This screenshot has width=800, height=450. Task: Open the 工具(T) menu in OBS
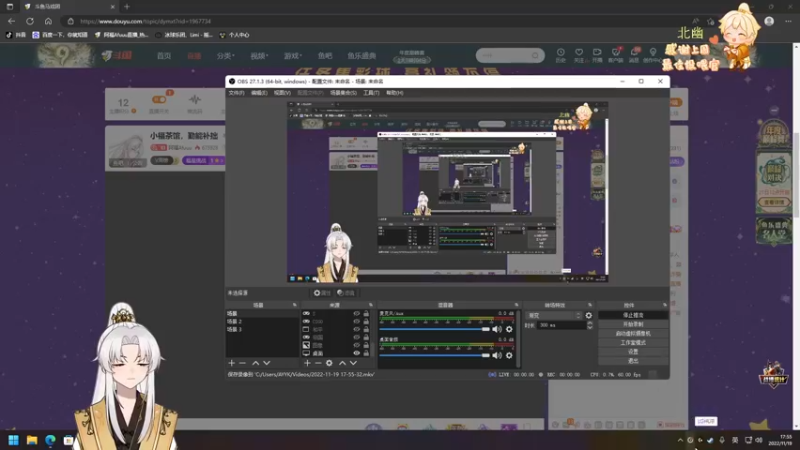point(371,93)
